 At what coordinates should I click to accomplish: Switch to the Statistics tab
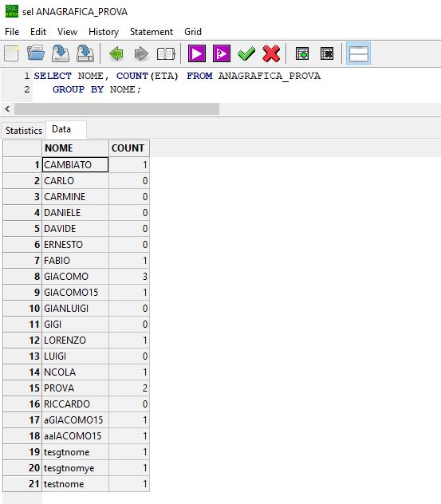(x=24, y=131)
